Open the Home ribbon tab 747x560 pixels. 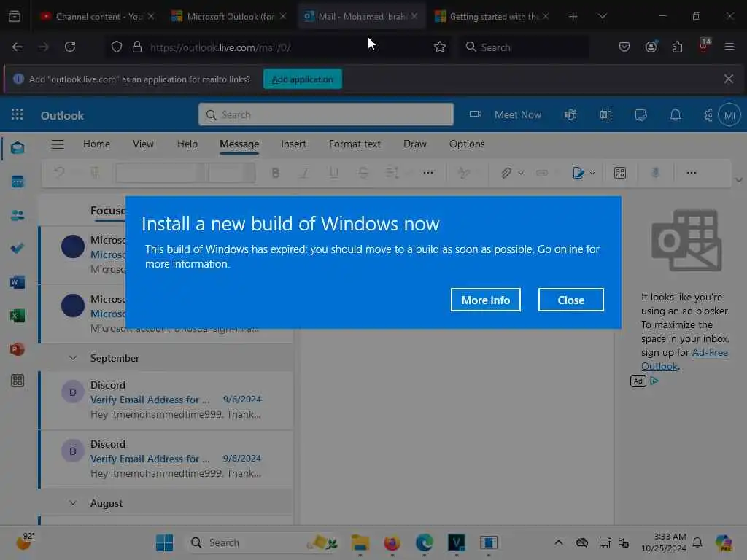coord(97,144)
